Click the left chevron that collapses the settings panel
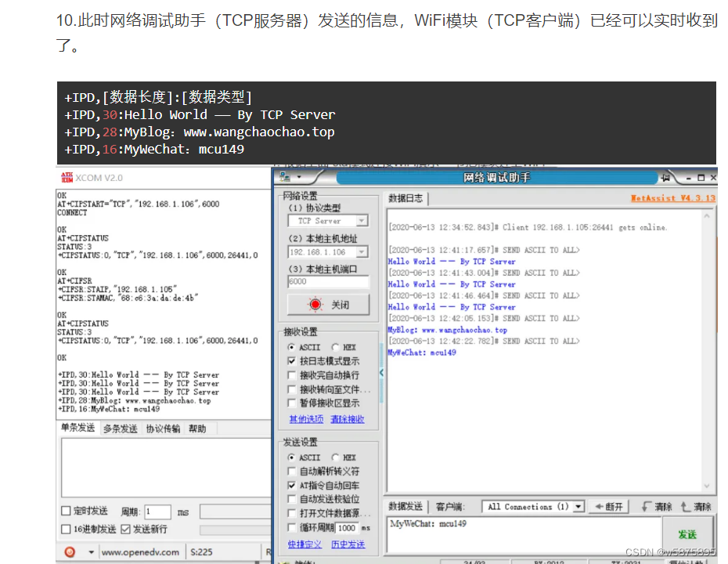 point(382,373)
